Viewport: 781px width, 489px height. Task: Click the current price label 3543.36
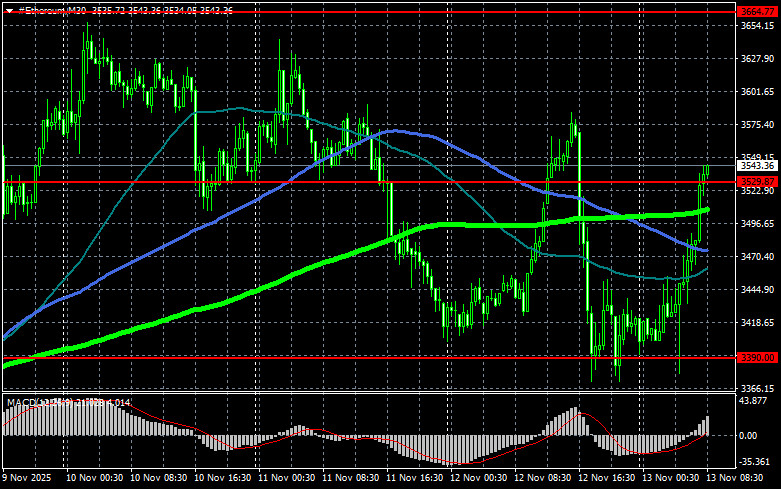point(757,166)
